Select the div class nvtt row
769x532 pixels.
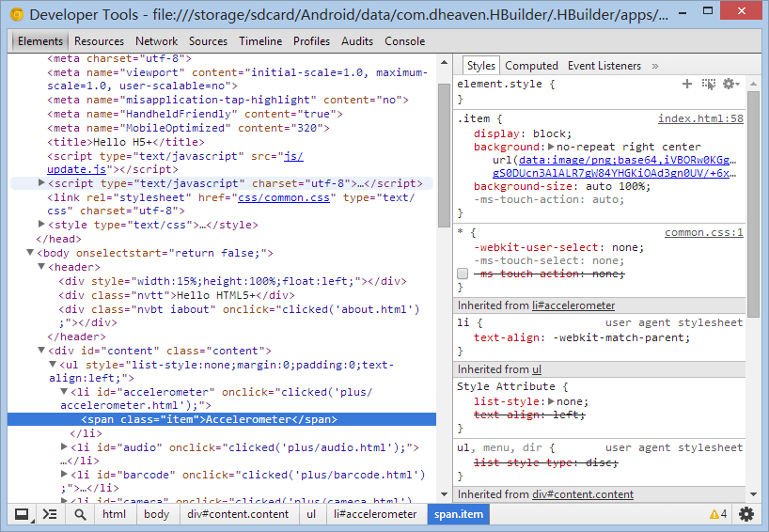[177, 295]
